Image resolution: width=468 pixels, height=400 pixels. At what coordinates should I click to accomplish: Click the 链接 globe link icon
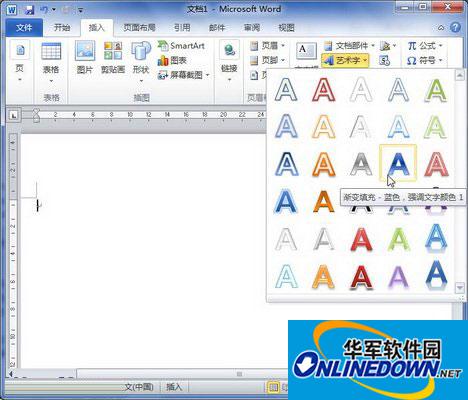click(229, 51)
